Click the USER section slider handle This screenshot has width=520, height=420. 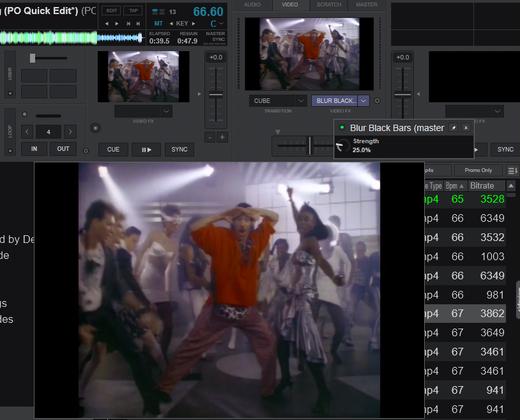tap(33, 58)
